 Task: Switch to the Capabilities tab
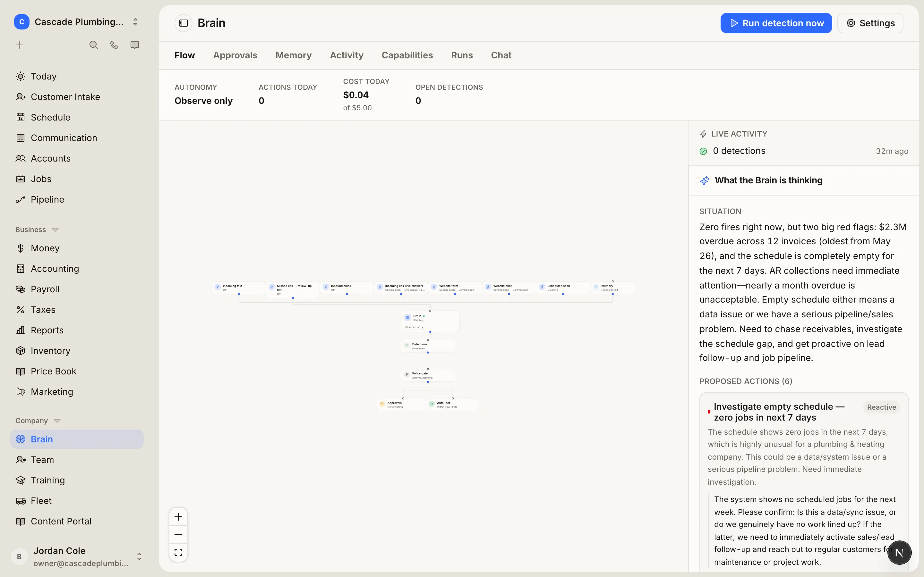click(407, 55)
